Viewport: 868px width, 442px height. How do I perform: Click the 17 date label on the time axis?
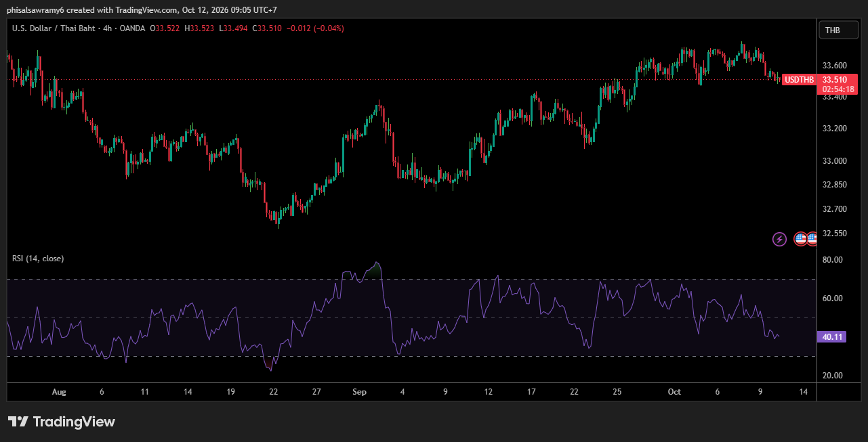coord(531,392)
